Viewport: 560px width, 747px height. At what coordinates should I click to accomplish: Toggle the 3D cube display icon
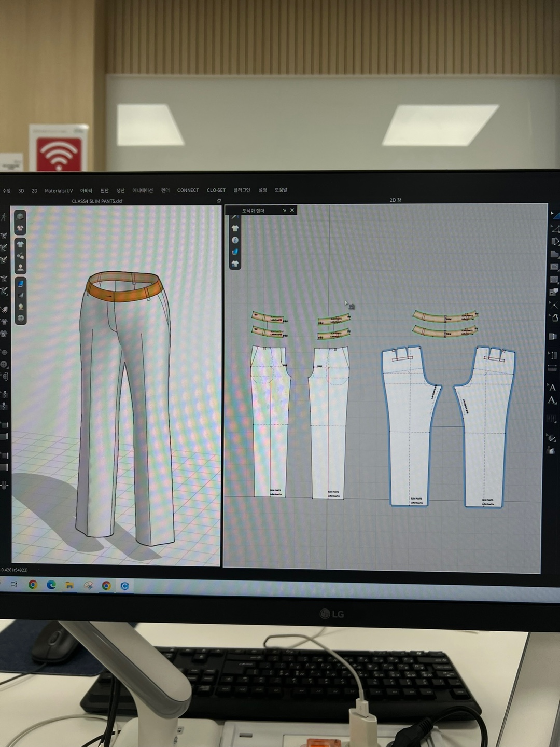[20, 216]
